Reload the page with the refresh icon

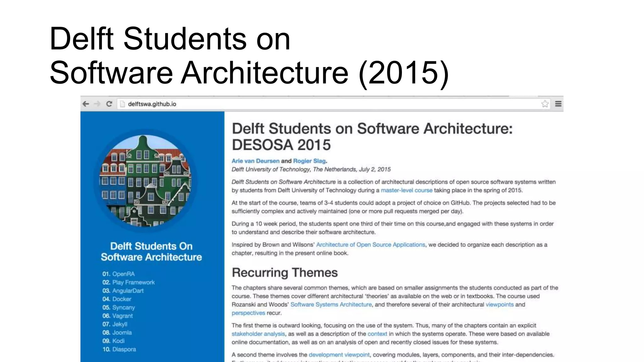[x=109, y=104]
